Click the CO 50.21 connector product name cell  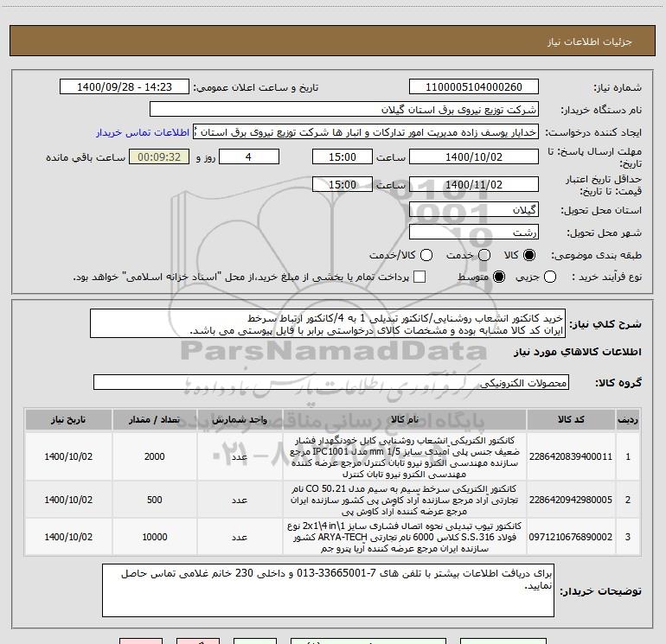click(x=405, y=501)
